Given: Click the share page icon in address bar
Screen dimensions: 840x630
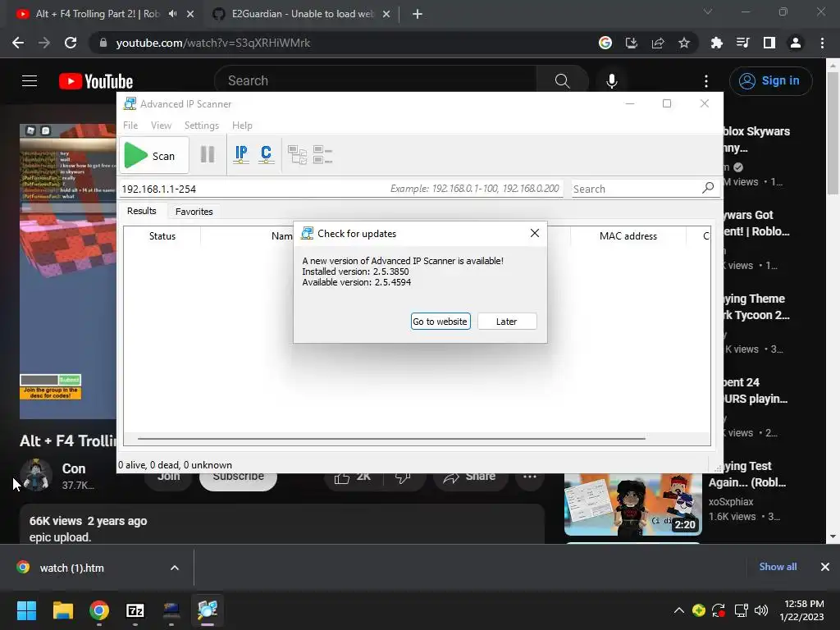Looking at the screenshot, I should [658, 43].
